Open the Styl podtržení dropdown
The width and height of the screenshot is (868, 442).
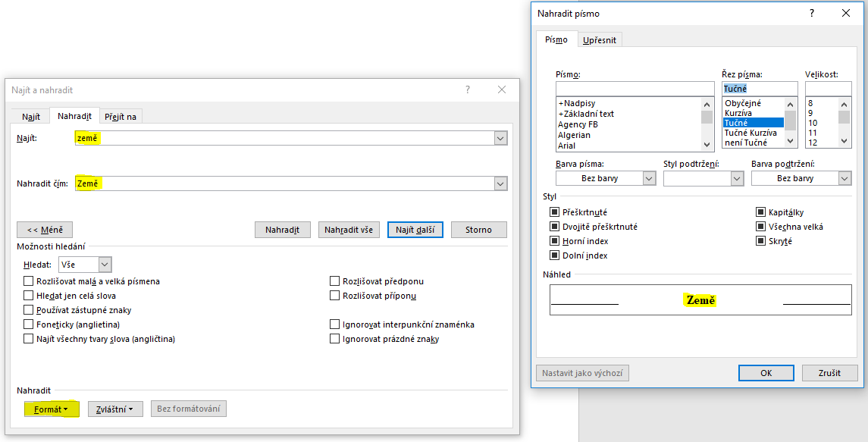pos(737,178)
